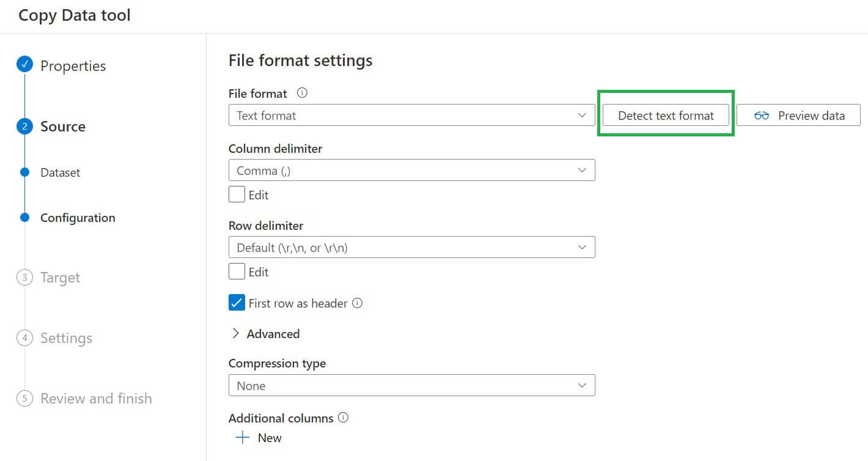Image resolution: width=868 pixels, height=461 pixels.
Task: Enable Edit checkbox under Column delimiter
Action: (237, 194)
